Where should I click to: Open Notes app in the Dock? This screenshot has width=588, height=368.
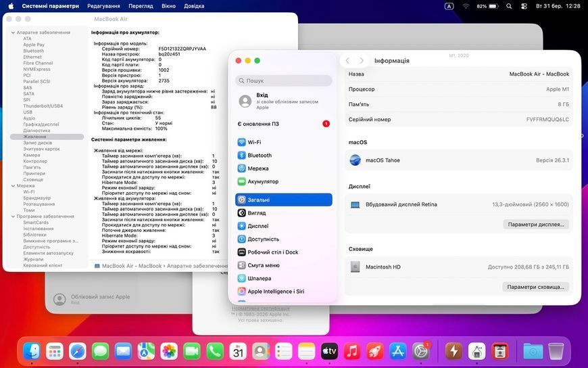point(307,352)
